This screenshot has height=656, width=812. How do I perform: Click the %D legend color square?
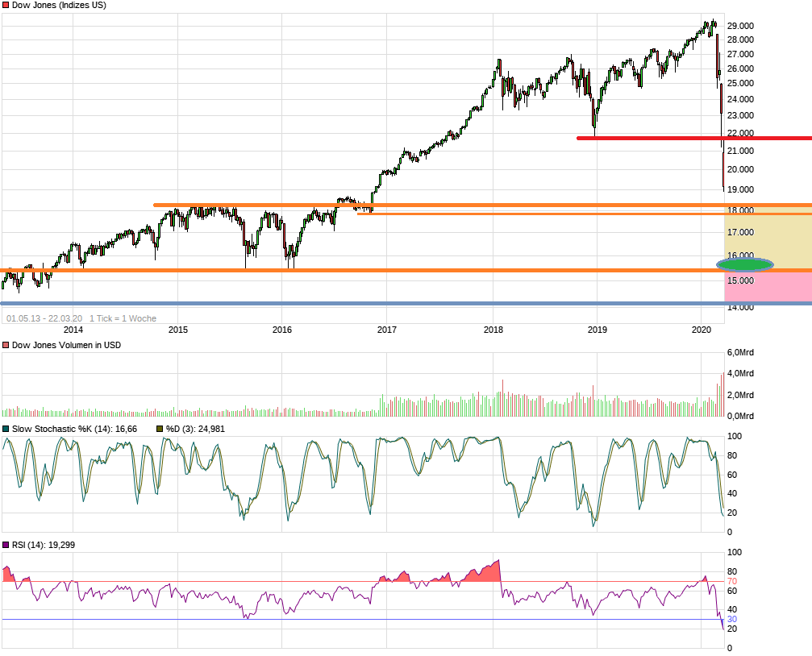tap(160, 430)
